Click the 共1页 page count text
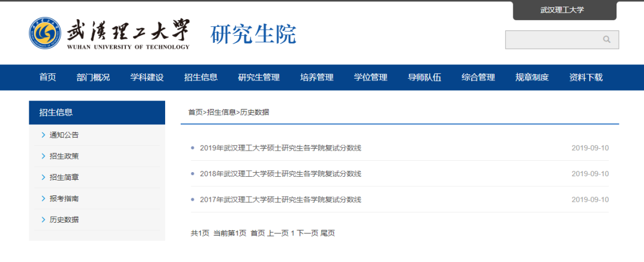Image resolution: width=644 pixels, height=262 pixels. 200,233
